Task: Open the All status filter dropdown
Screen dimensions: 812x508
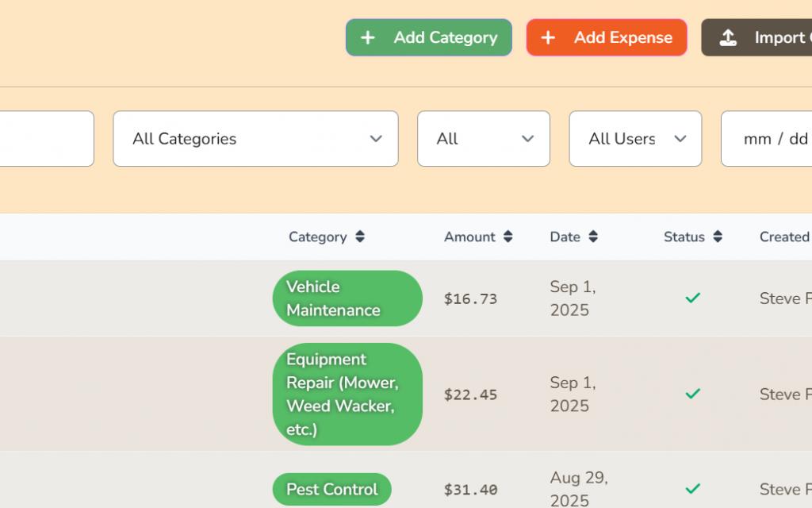Action: 484,139
